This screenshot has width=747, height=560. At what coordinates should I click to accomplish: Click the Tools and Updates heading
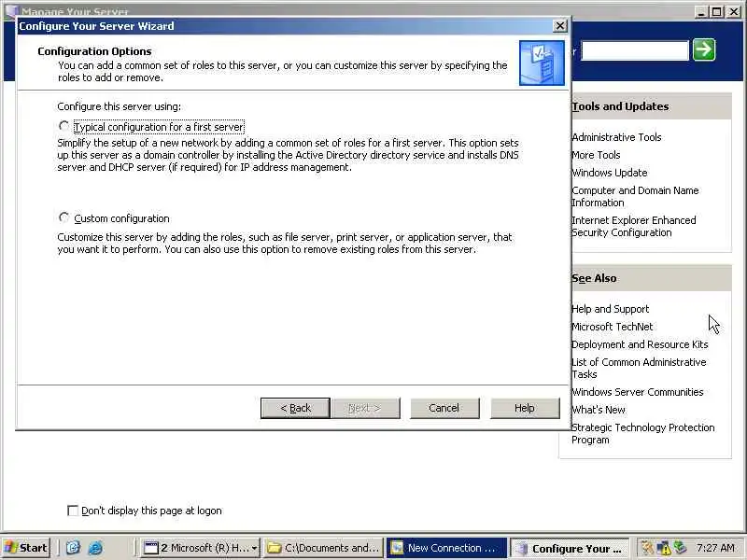point(620,106)
